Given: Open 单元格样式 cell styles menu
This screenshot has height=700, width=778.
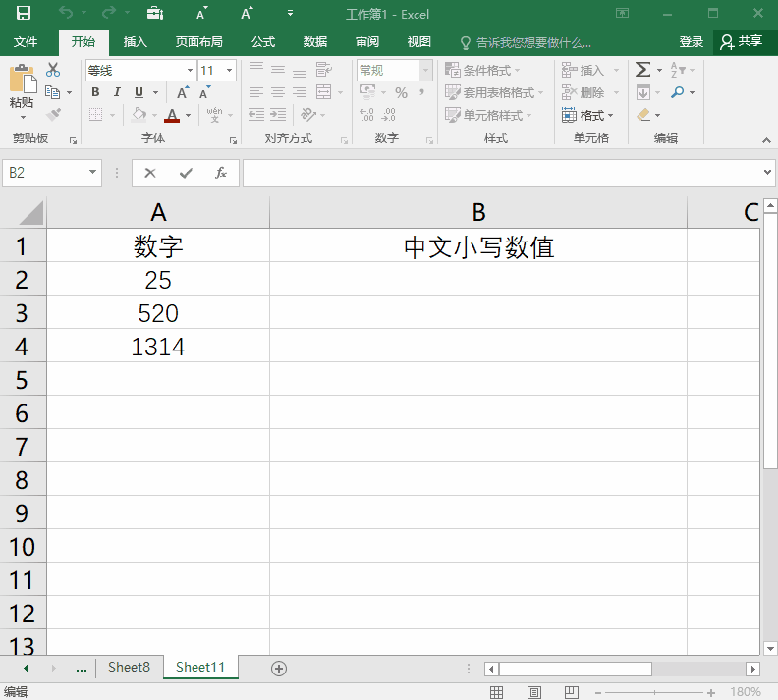Looking at the screenshot, I should pos(488,115).
